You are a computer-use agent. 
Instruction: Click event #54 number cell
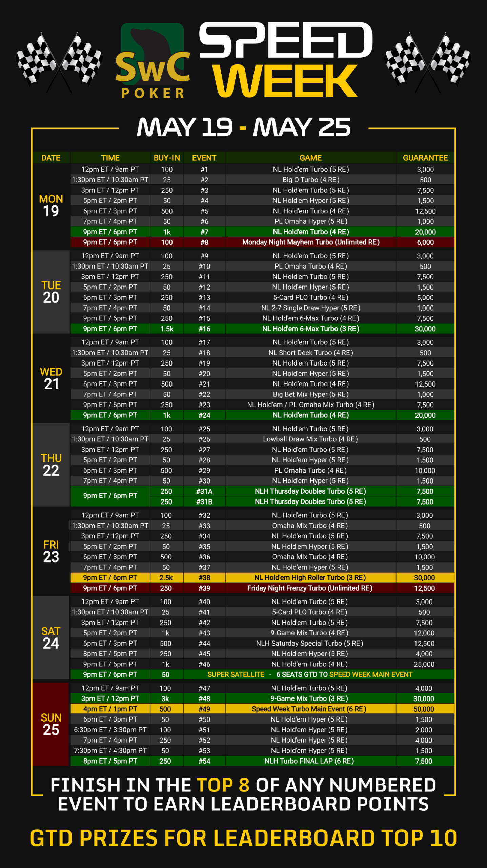point(204,761)
